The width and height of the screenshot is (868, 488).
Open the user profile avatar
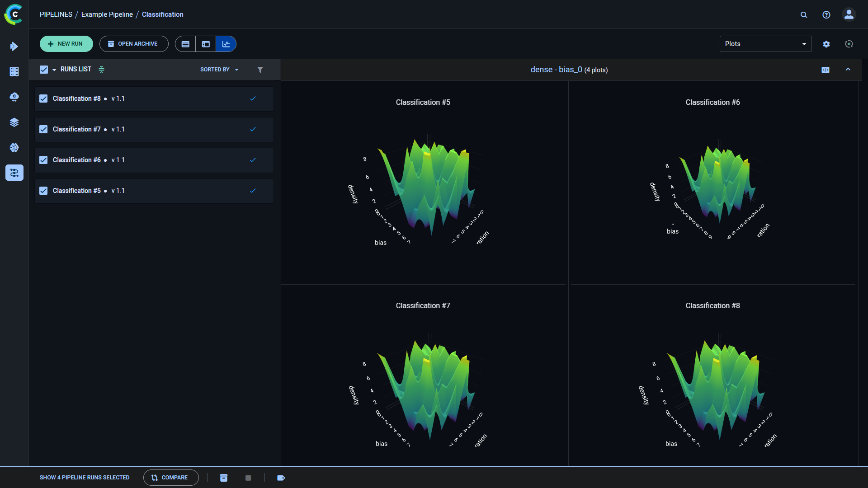tap(849, 14)
